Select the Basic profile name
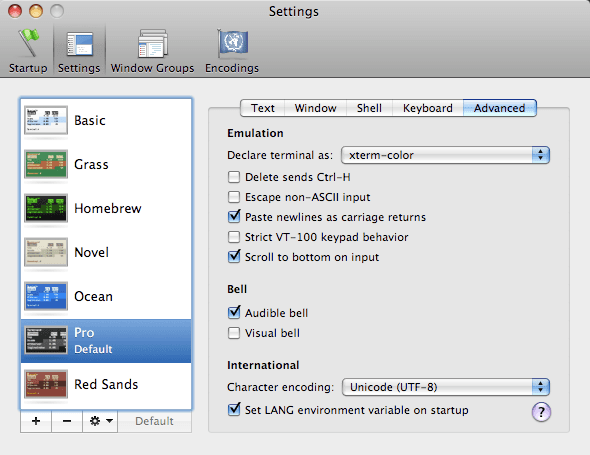 tap(90, 120)
